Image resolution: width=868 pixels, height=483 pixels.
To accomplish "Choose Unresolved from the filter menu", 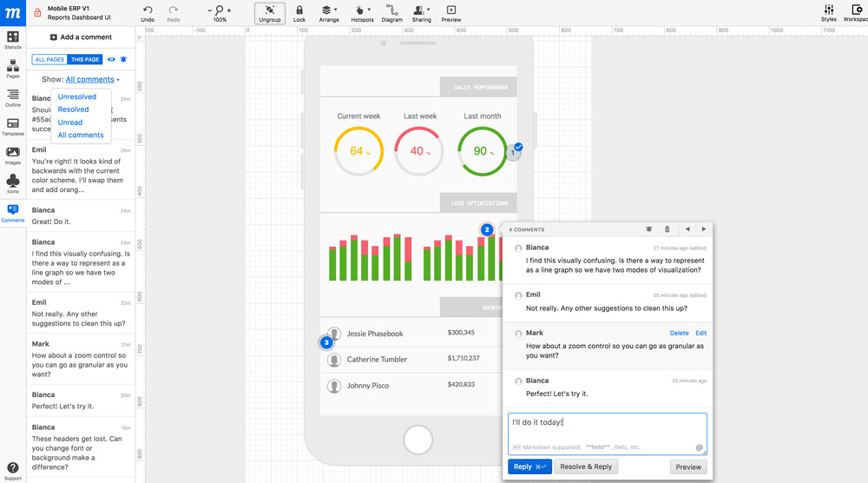I will pos(77,96).
